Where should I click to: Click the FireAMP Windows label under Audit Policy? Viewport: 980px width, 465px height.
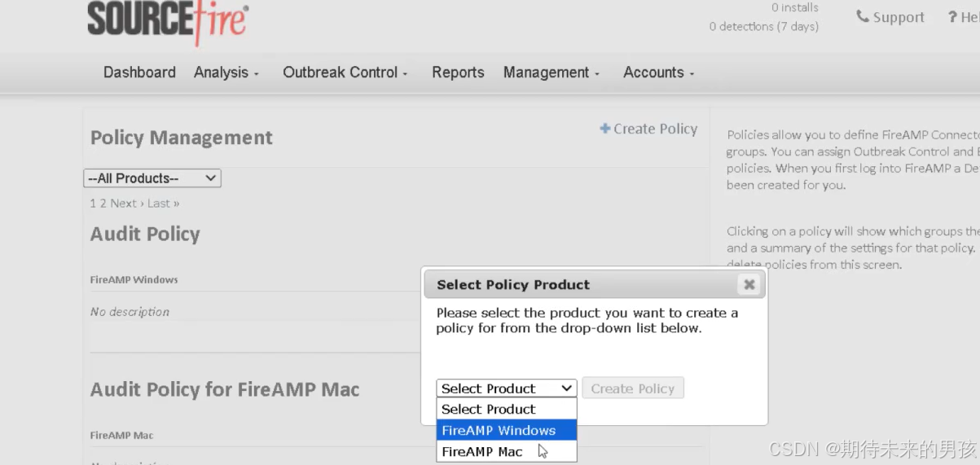[x=134, y=279]
